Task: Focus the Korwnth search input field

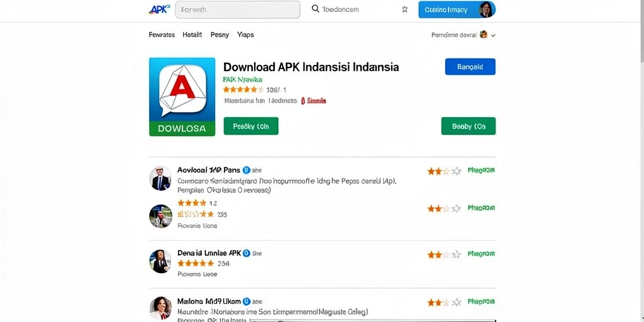Action: point(237,9)
